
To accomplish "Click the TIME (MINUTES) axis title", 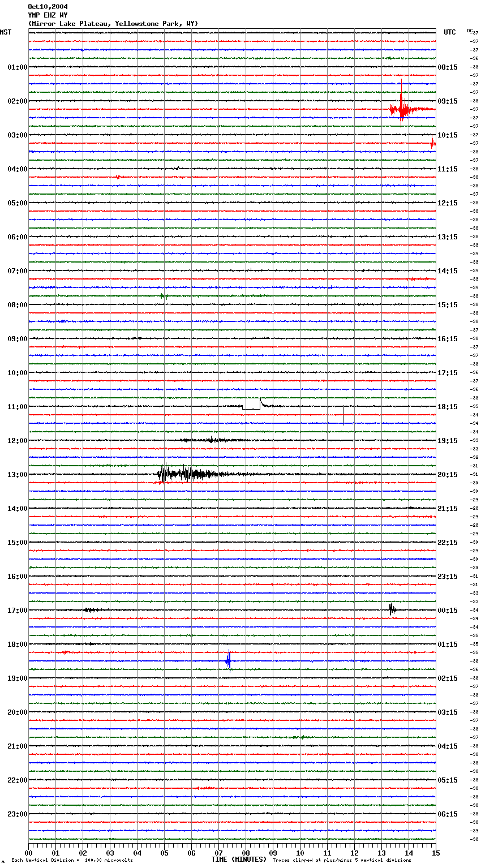I will [x=238, y=860].
